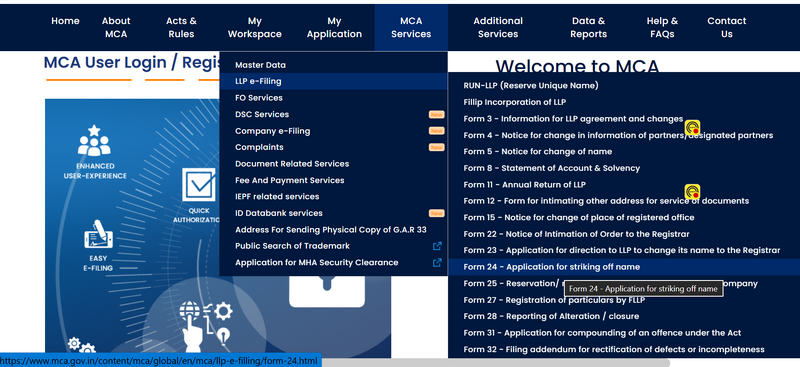Click the horizontal scrollbar at page bottom
Screen dimensions: 800x367
click(495, 362)
